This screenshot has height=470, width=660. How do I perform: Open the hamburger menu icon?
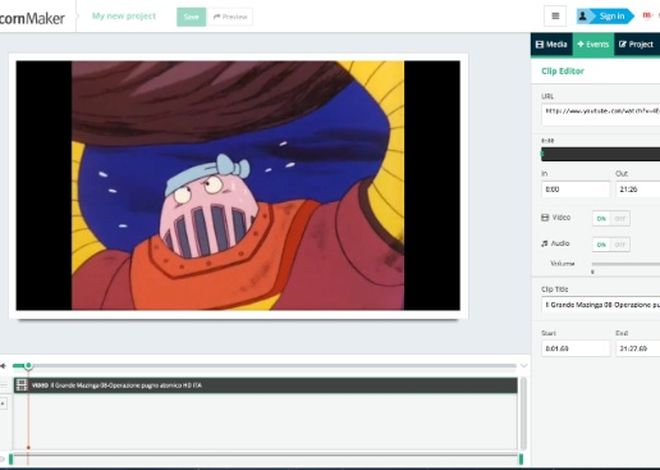(x=555, y=16)
